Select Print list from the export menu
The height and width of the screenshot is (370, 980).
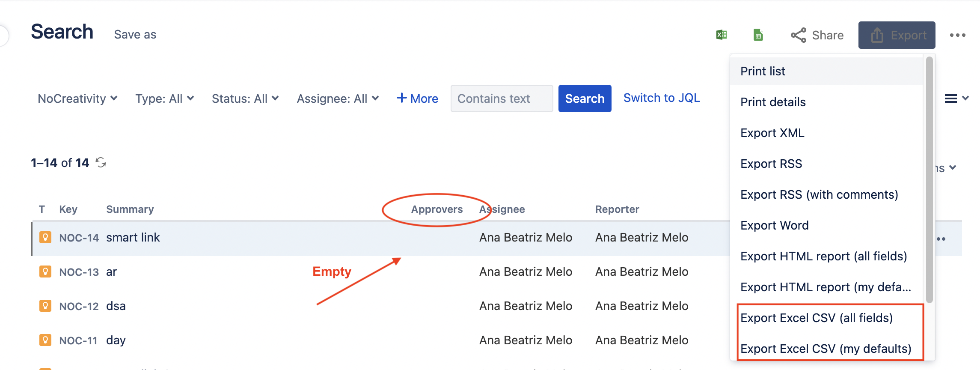(x=763, y=71)
